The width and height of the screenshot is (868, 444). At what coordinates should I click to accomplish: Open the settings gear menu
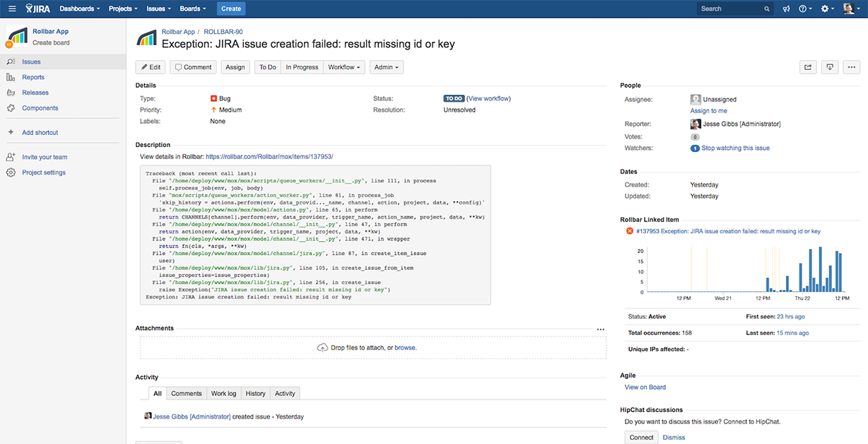click(827, 8)
